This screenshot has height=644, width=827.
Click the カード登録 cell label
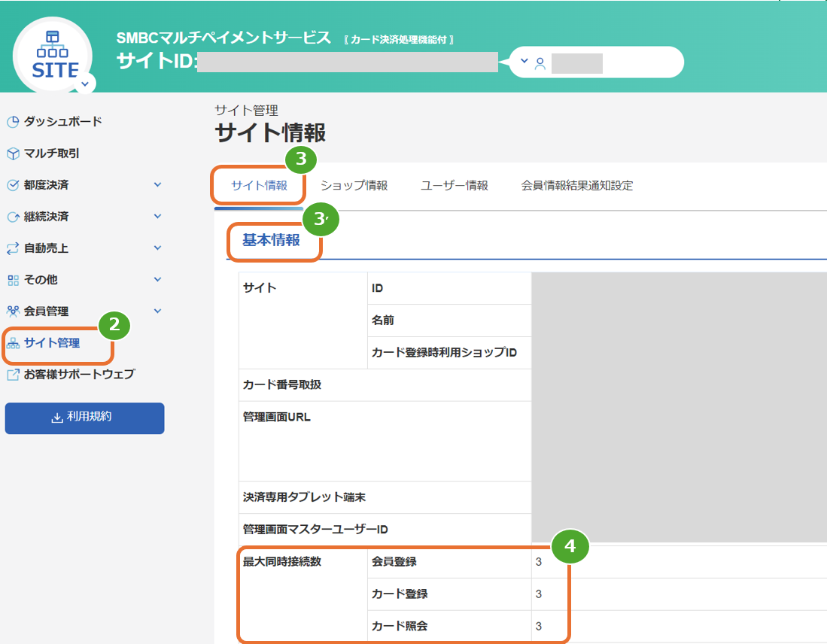400,594
